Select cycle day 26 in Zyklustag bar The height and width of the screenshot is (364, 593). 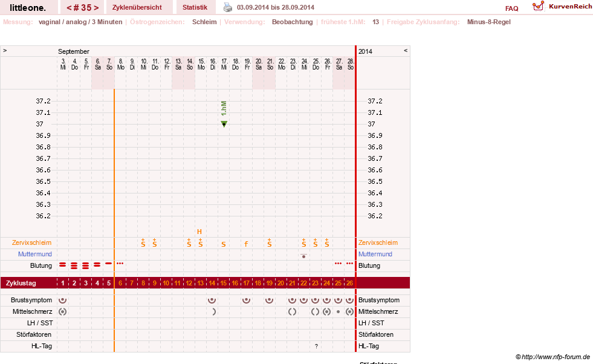click(x=350, y=283)
